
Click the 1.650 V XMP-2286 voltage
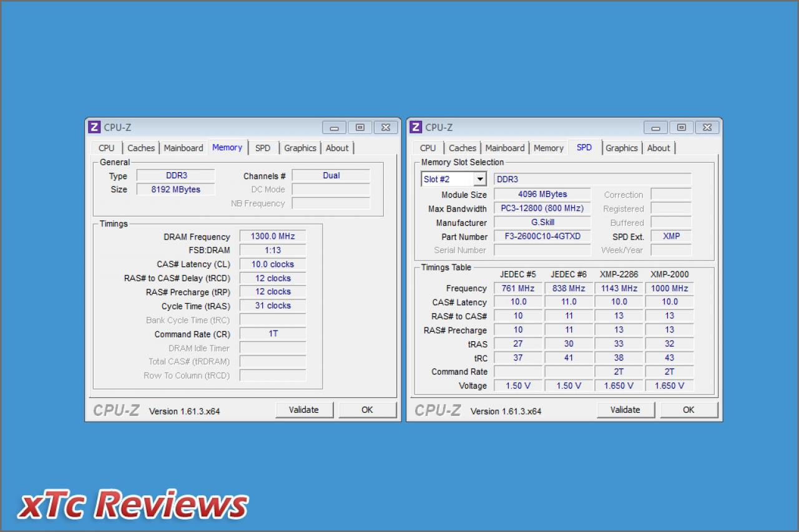point(619,385)
